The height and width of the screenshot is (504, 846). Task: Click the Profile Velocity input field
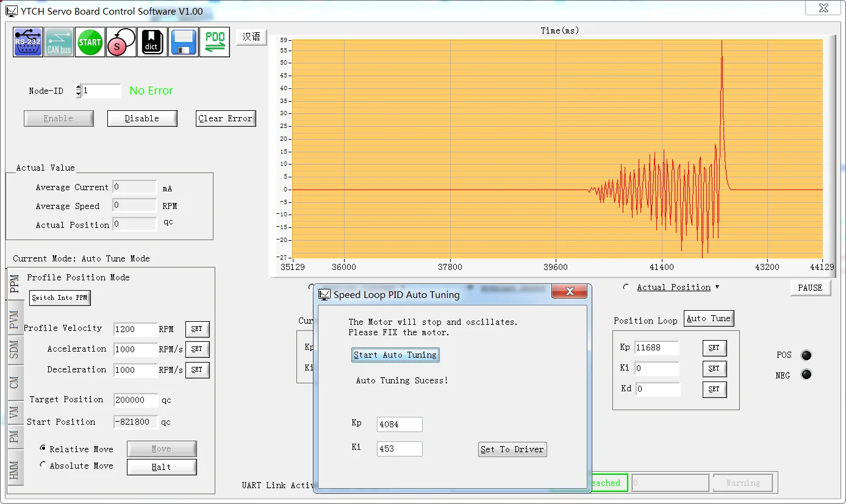[x=135, y=329]
